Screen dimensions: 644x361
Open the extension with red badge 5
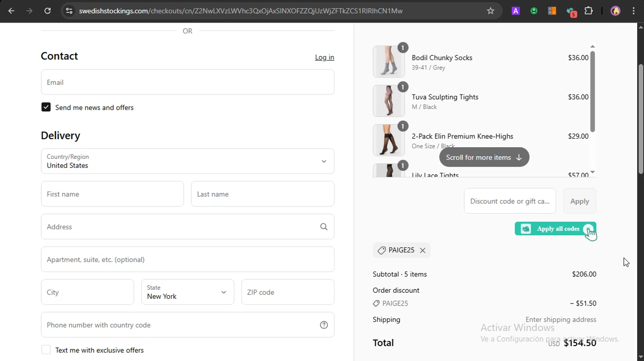point(571,12)
